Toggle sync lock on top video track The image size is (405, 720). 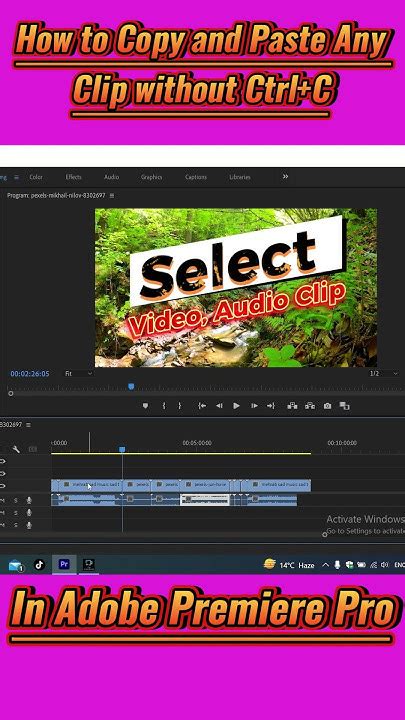2,461
